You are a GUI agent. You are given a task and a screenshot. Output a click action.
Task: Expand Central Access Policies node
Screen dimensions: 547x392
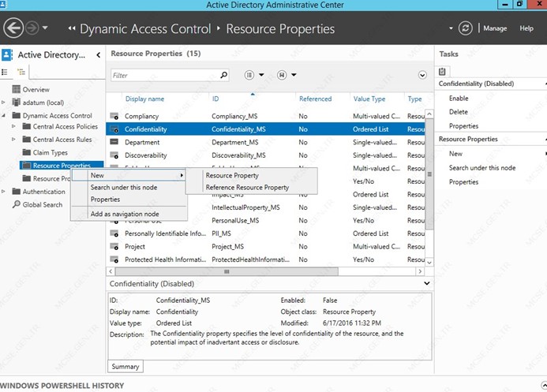pos(13,126)
